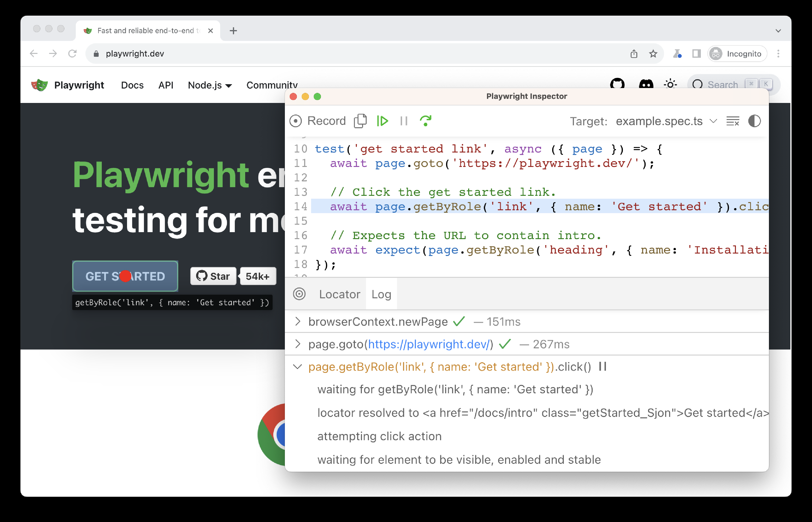The image size is (812, 522).
Task: Click the Chrome browser logo image
Action: click(x=271, y=434)
